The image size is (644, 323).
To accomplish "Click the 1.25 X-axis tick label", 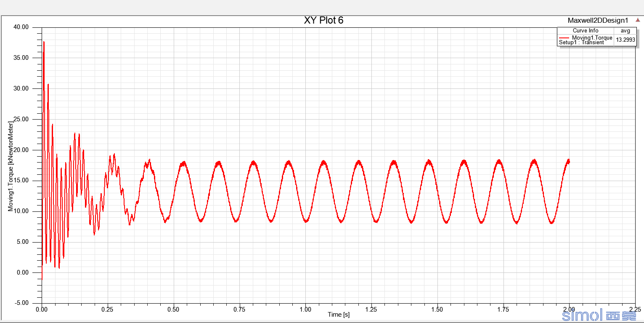I will [x=371, y=309].
